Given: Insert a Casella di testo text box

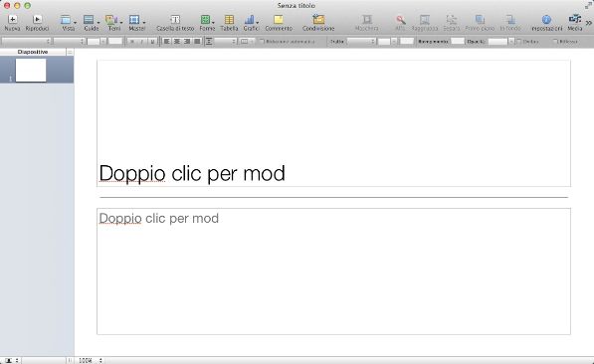Looking at the screenshot, I should click(175, 22).
